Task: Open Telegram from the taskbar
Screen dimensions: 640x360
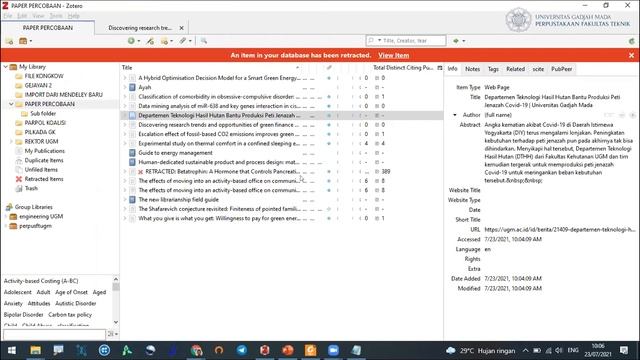Action: (242, 350)
